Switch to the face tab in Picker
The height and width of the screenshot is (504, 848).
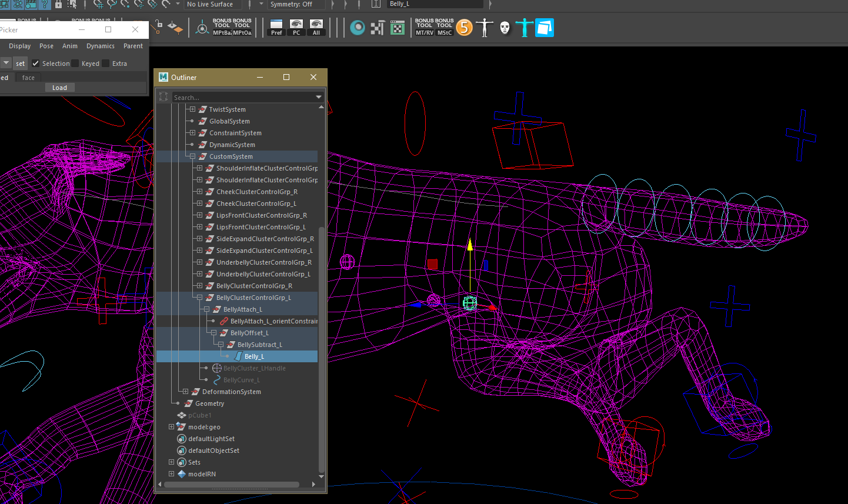click(28, 78)
